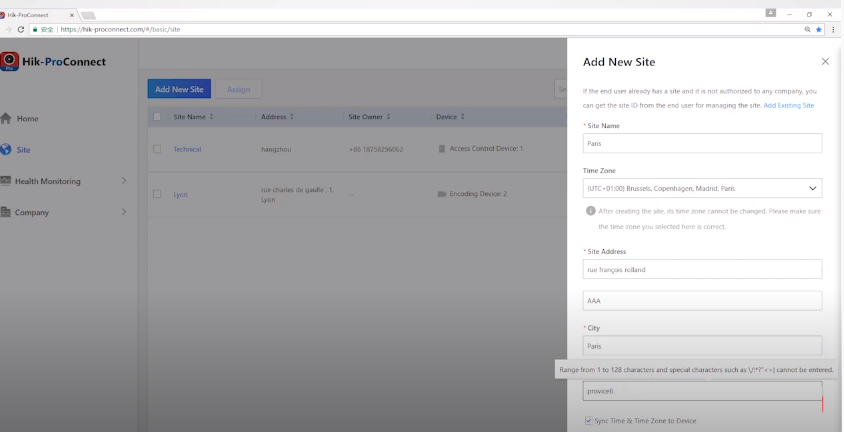
Task: Sort the table by Site Name
Action: [211, 117]
